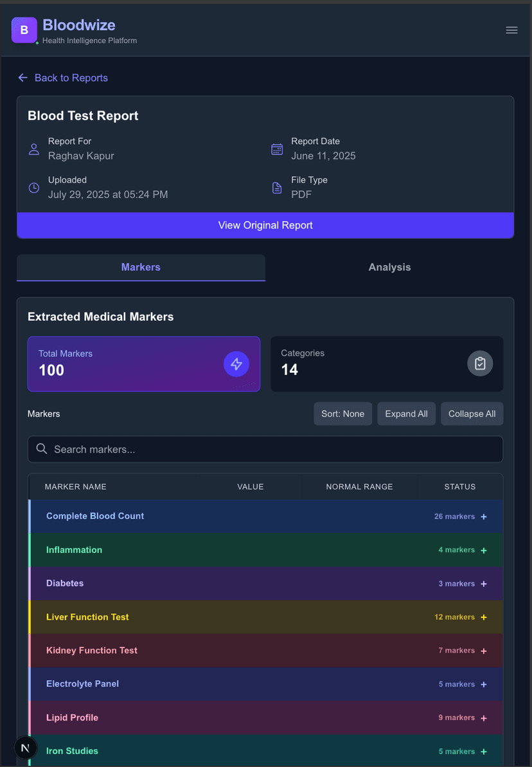Click the VALUE column header
The width and height of the screenshot is (532, 767).
[x=251, y=487]
